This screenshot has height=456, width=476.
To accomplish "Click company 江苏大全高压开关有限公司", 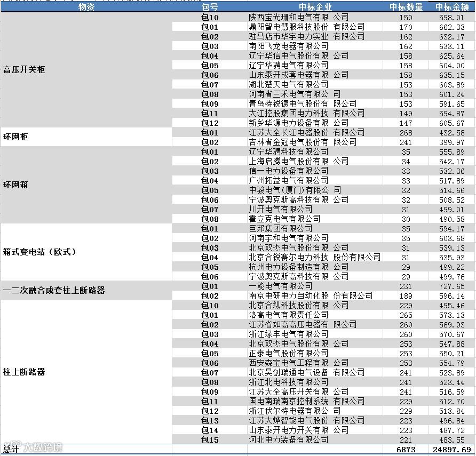I will point(299,392).
